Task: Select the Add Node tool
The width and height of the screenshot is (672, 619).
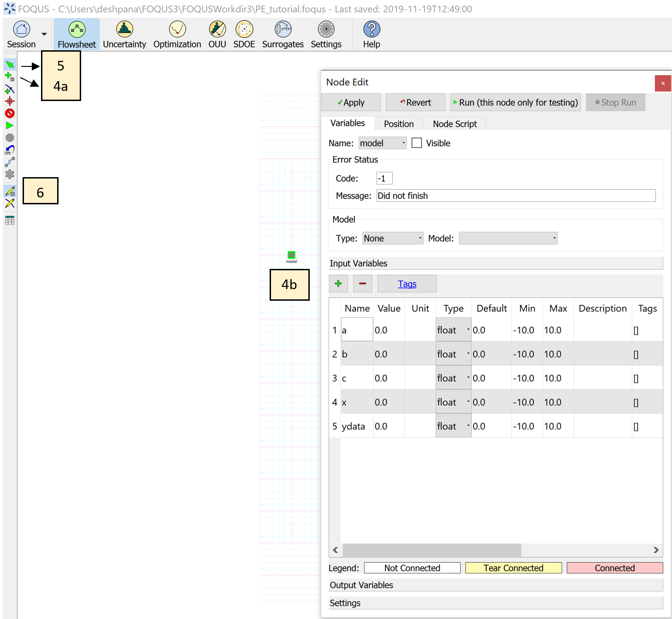Action: pyautogui.click(x=10, y=77)
